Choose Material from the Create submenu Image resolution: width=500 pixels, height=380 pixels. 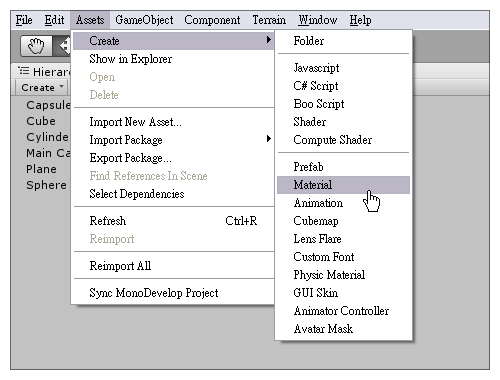pyautogui.click(x=343, y=185)
